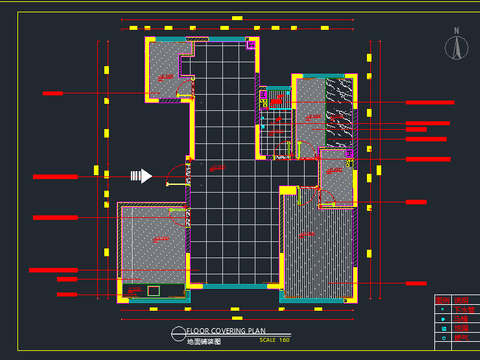
Task: Select the green square fixture in balcony
Action: pos(154,291)
